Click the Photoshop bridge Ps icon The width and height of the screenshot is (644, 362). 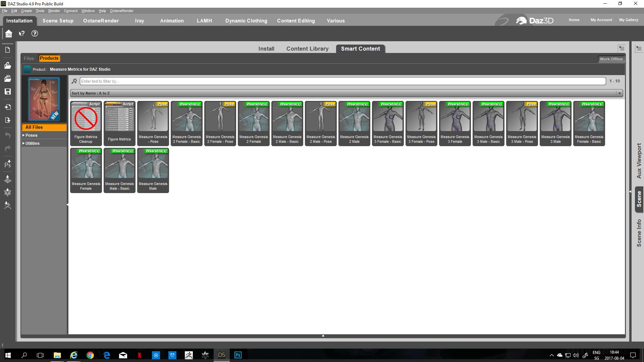point(8,164)
